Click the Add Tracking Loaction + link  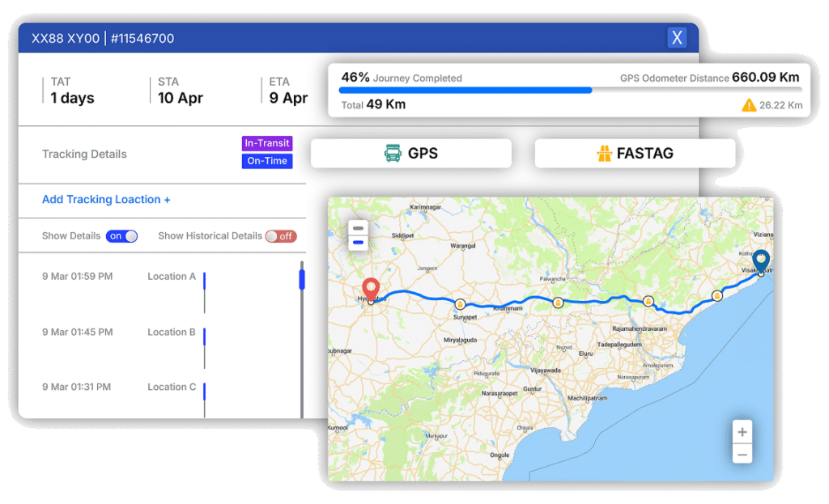(x=106, y=200)
